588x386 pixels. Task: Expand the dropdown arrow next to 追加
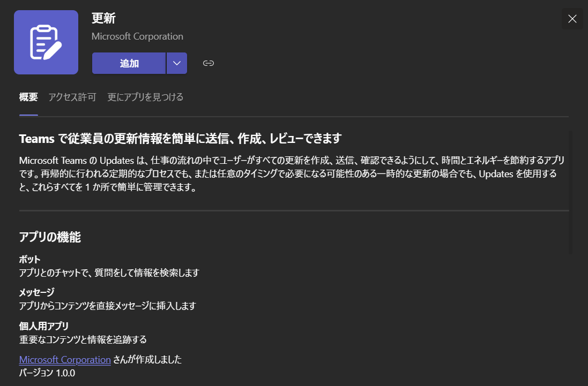pos(177,63)
